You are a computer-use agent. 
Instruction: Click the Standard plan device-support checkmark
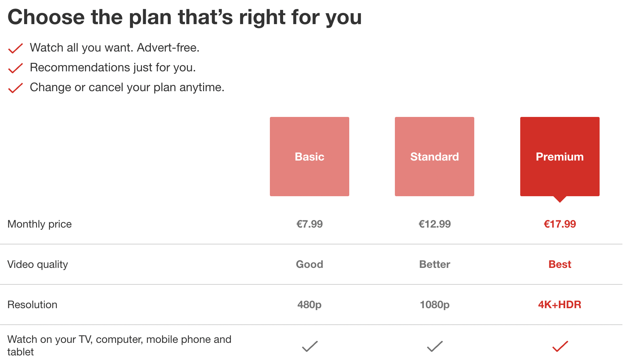point(435,346)
